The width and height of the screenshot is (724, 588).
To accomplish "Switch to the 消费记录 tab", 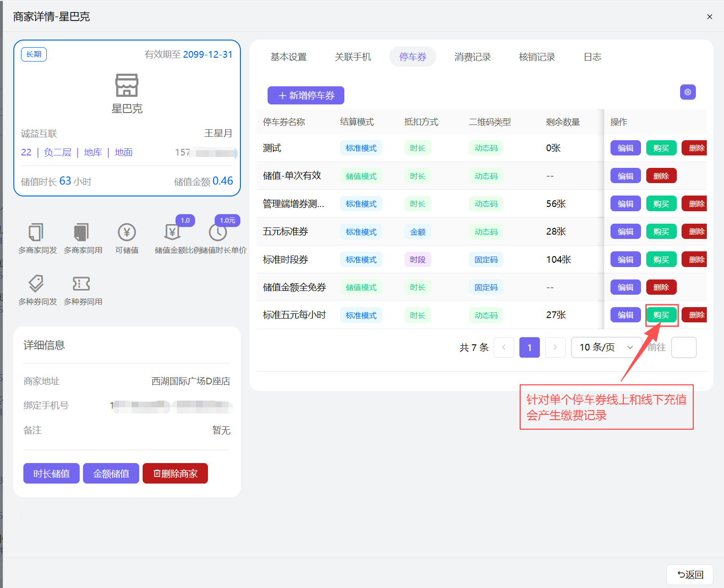I will 472,57.
